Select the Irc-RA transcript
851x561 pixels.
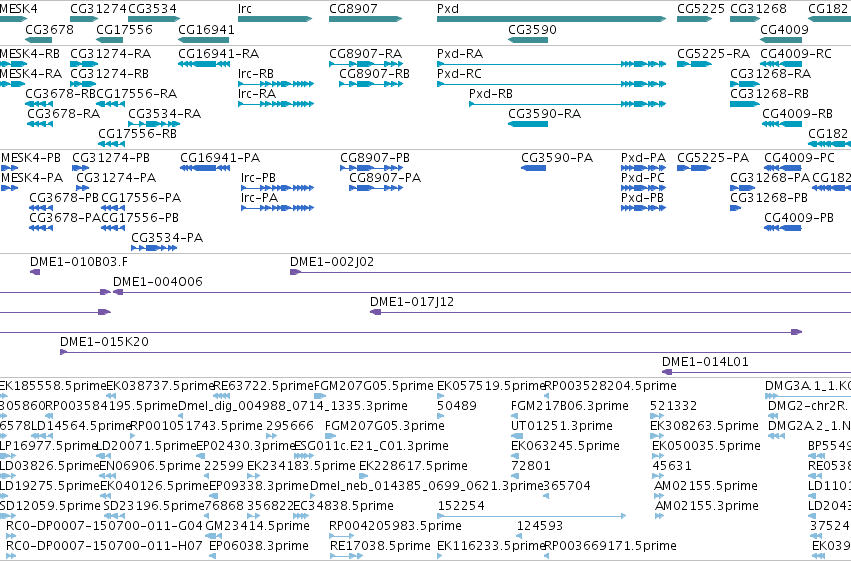click(x=257, y=94)
